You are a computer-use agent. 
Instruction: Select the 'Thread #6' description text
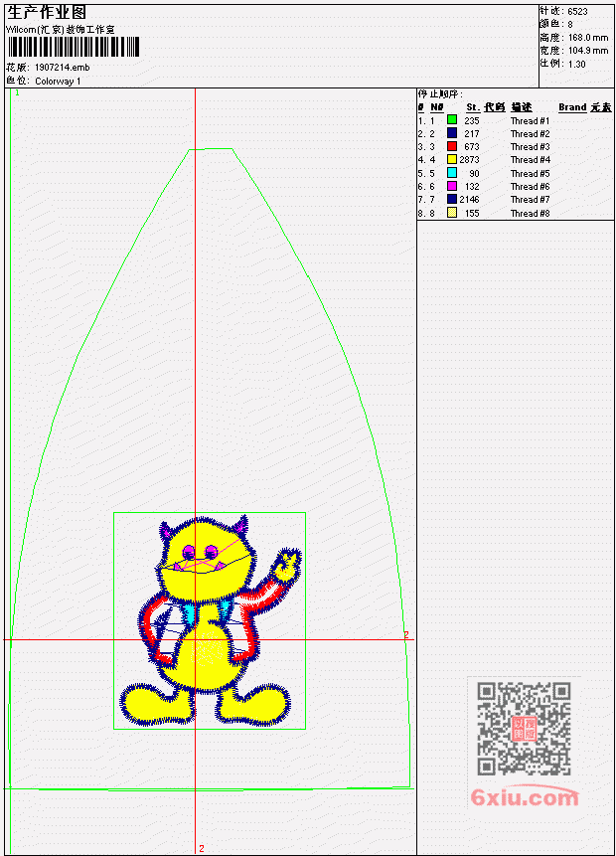530,187
